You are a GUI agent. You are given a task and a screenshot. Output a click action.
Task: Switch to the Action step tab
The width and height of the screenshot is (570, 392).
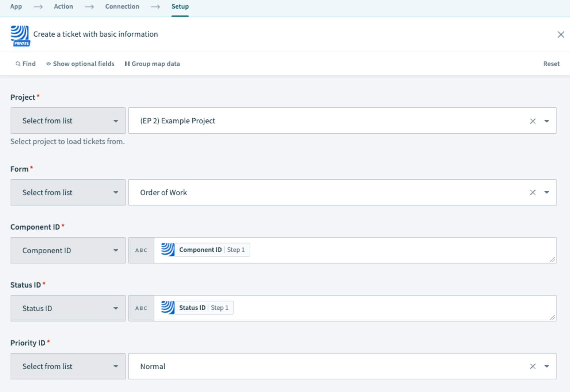point(63,6)
